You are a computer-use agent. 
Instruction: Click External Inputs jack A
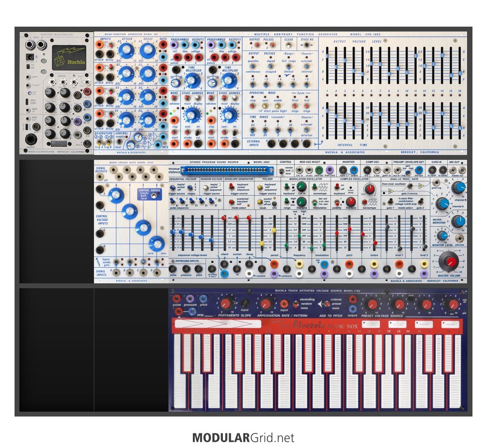point(271,143)
